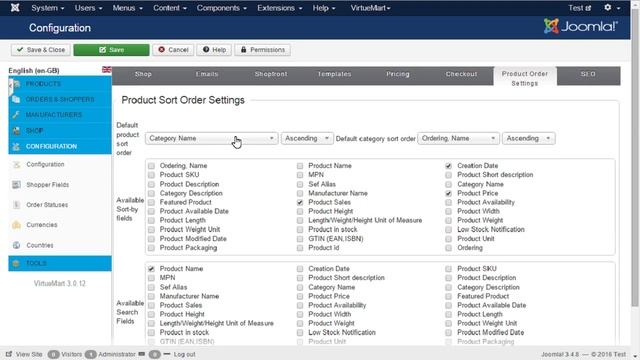This screenshot has width=640, height=360.
Task: Open the System menu
Action: click(47, 8)
